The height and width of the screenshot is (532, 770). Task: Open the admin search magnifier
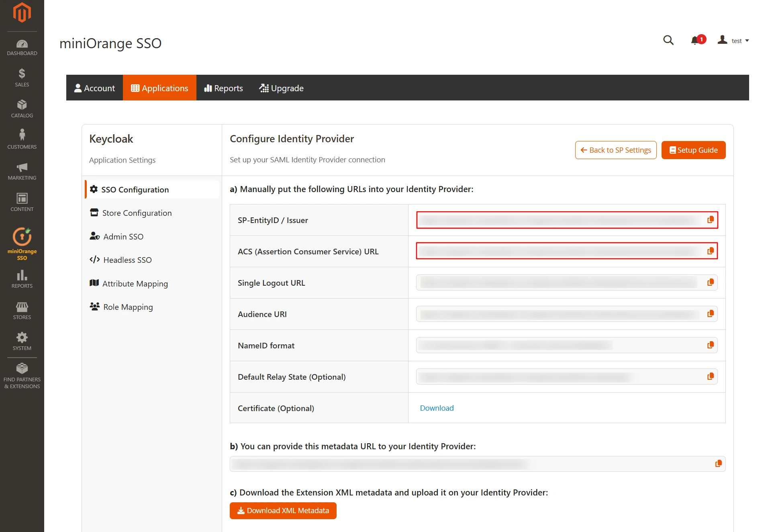point(668,40)
